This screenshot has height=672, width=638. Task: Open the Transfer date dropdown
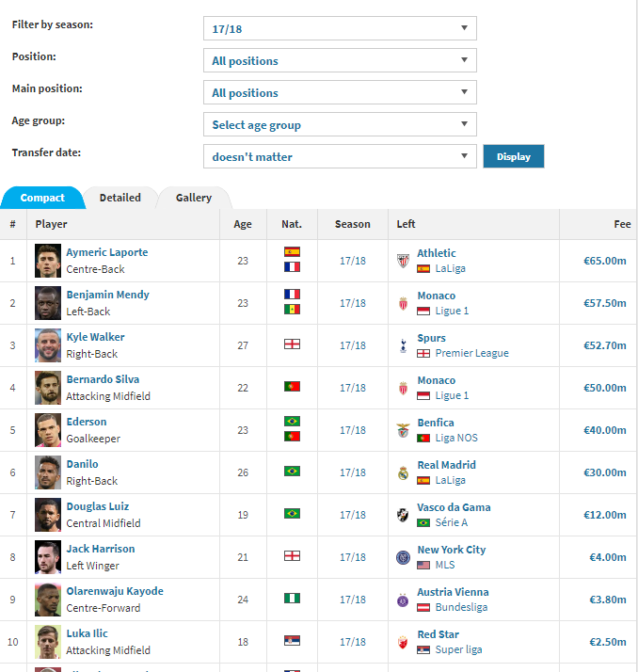tap(340, 156)
